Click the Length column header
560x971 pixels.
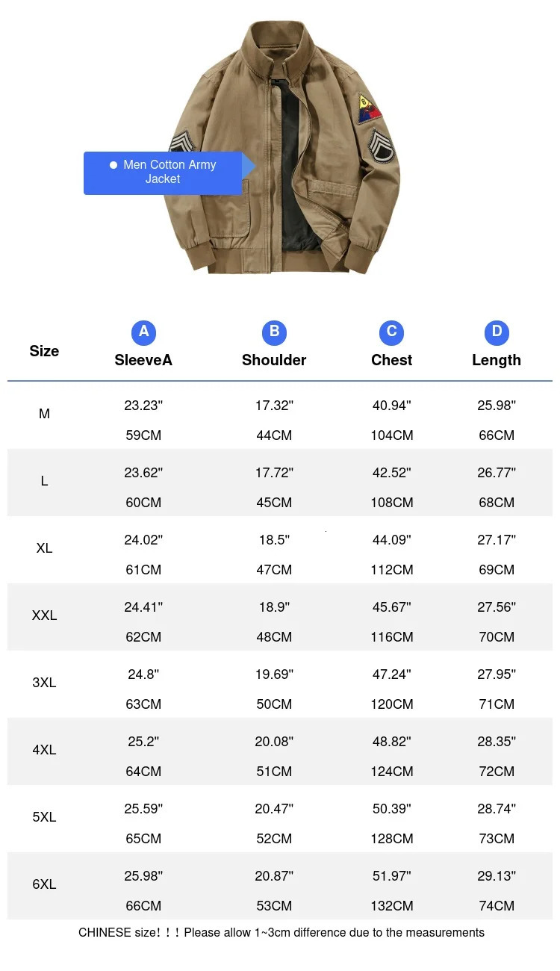pos(497,360)
